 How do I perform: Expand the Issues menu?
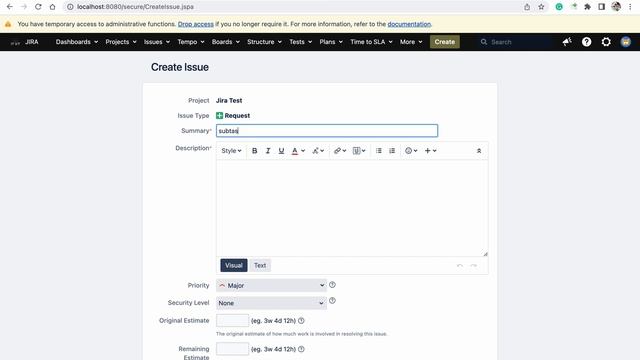coord(157,42)
